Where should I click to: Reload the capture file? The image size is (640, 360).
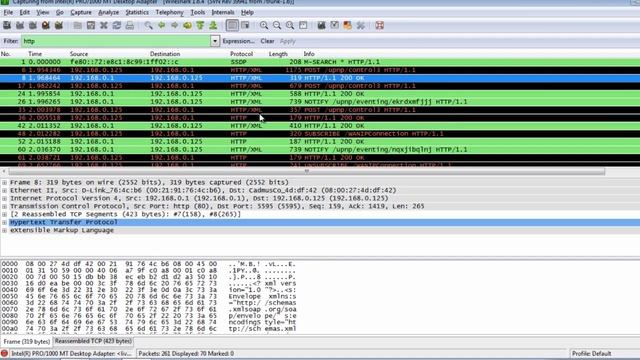coord(117,25)
